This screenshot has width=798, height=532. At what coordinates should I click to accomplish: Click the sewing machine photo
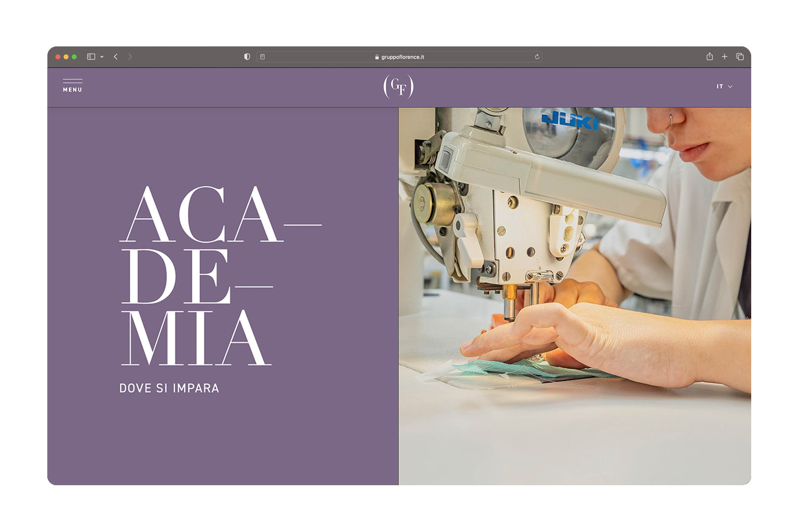575,296
